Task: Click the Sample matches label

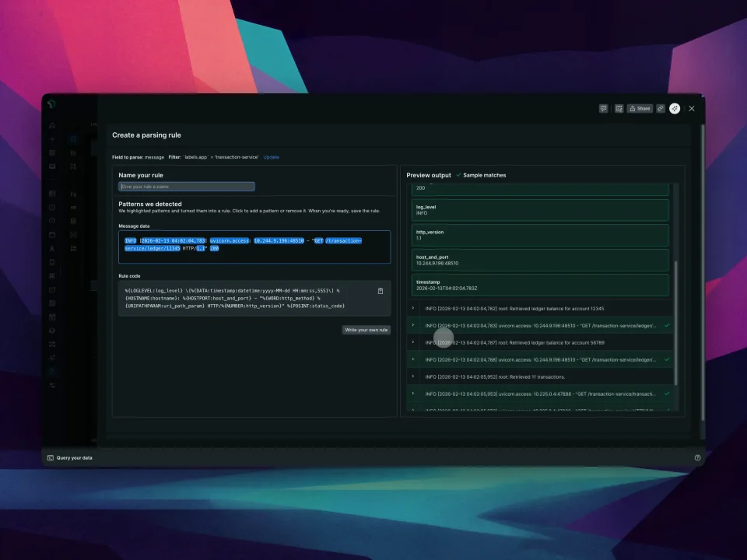Action: pos(485,175)
